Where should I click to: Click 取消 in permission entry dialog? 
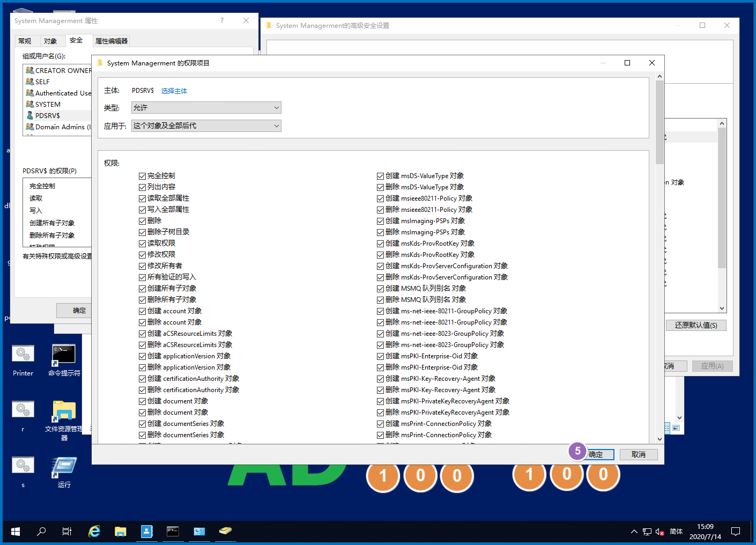coord(639,454)
